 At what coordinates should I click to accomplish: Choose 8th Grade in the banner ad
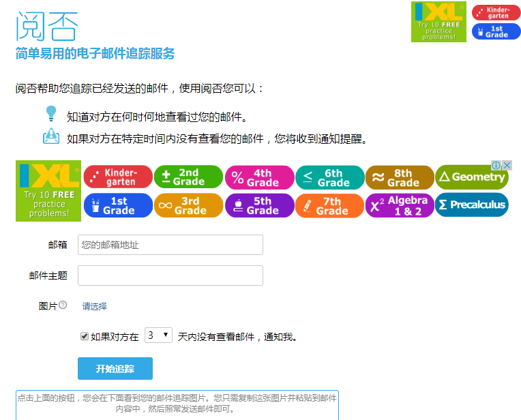(x=400, y=177)
